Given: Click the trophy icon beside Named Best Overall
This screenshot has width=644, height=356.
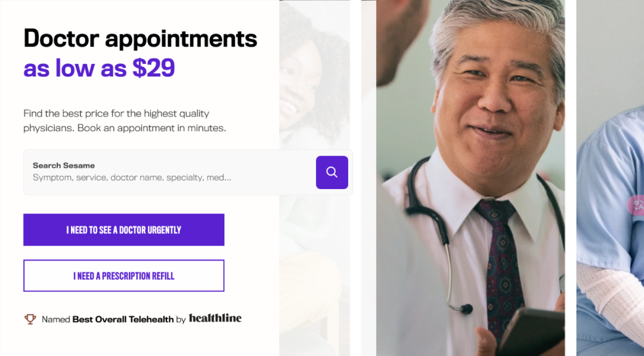Looking at the screenshot, I should [x=30, y=319].
